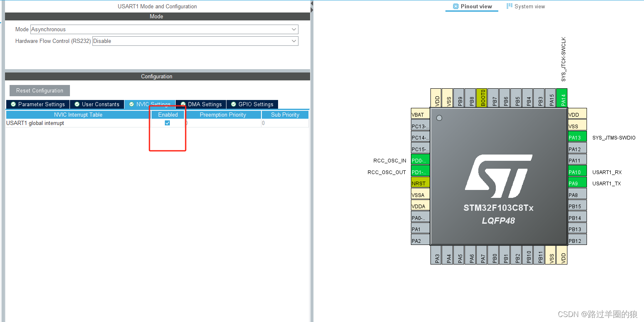Viewport: 644px width, 322px height.
Task: Switch to the Parameter Settings tab
Action: (x=38, y=105)
